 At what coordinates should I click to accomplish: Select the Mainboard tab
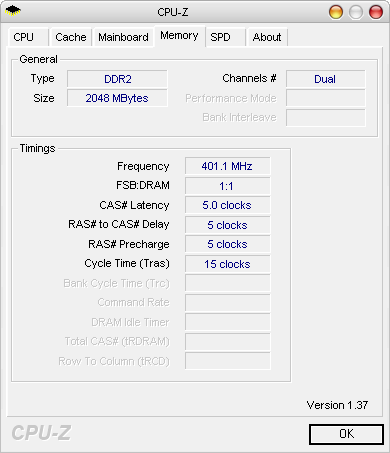tap(123, 37)
